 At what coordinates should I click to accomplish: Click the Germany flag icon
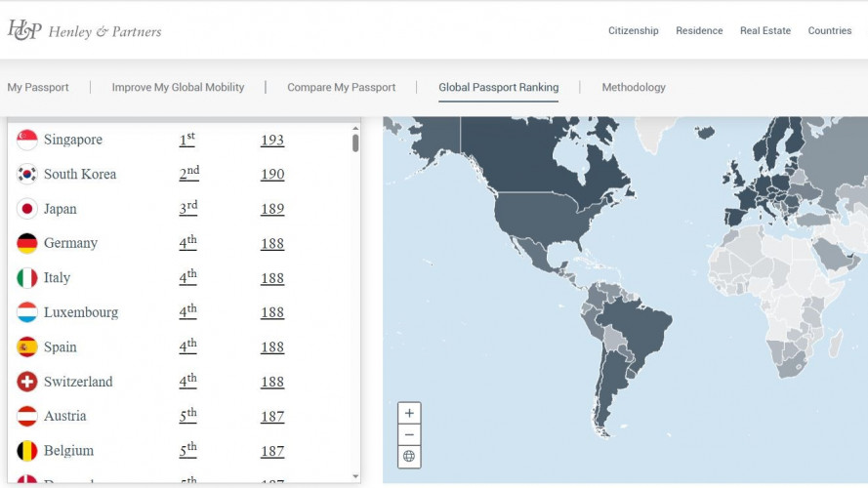(x=27, y=243)
